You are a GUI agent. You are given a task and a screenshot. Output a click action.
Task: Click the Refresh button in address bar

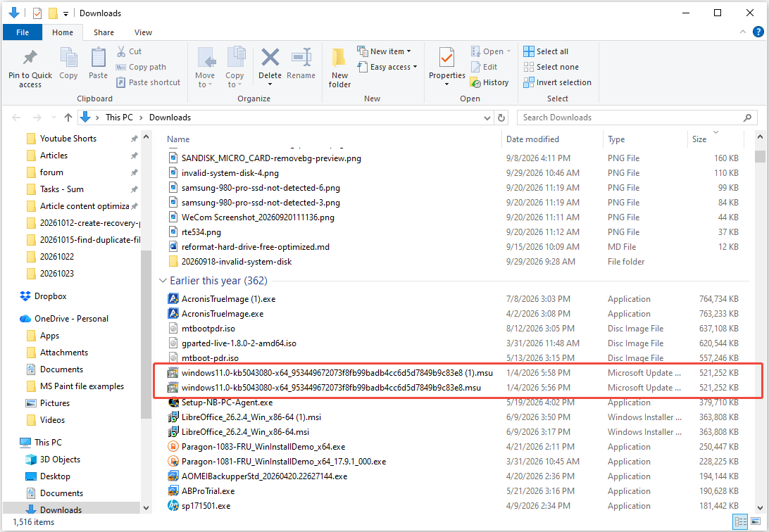pos(501,118)
